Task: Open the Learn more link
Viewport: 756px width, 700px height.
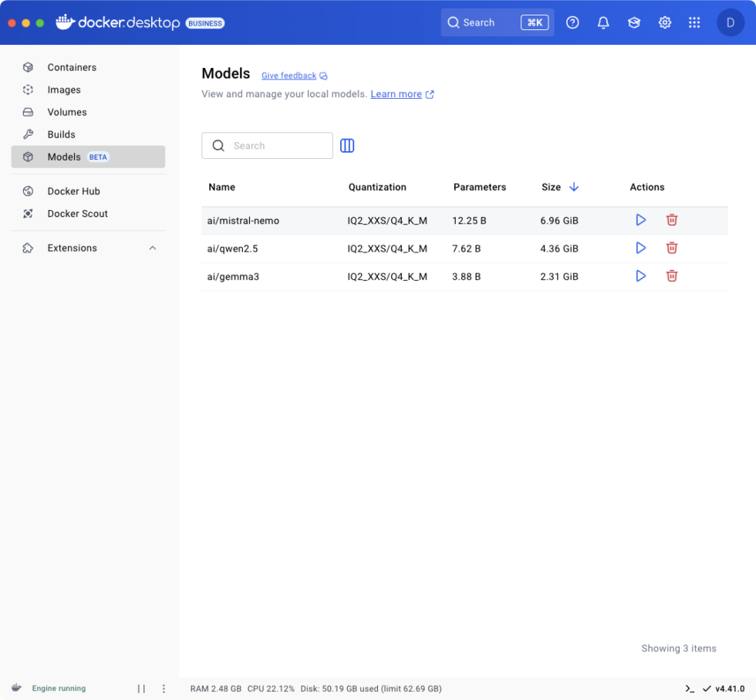Action: click(x=396, y=93)
